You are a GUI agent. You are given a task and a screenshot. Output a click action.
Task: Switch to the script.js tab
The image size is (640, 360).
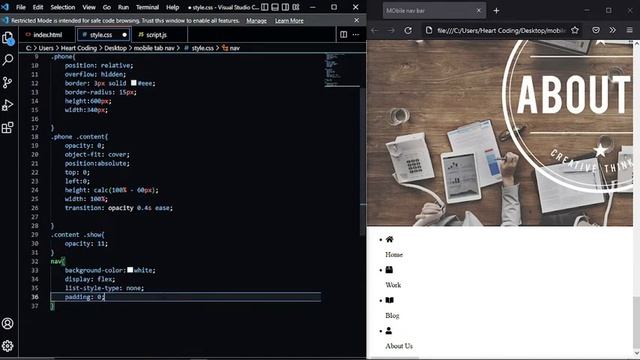157,35
